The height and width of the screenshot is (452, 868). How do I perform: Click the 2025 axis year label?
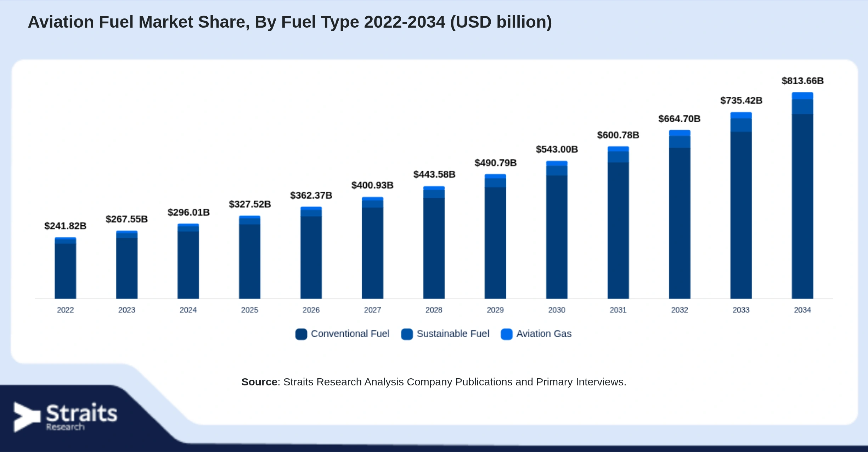click(x=249, y=310)
